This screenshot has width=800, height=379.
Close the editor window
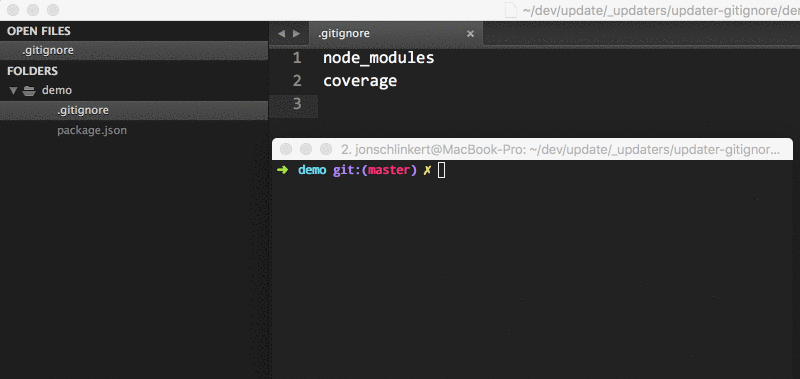14,10
